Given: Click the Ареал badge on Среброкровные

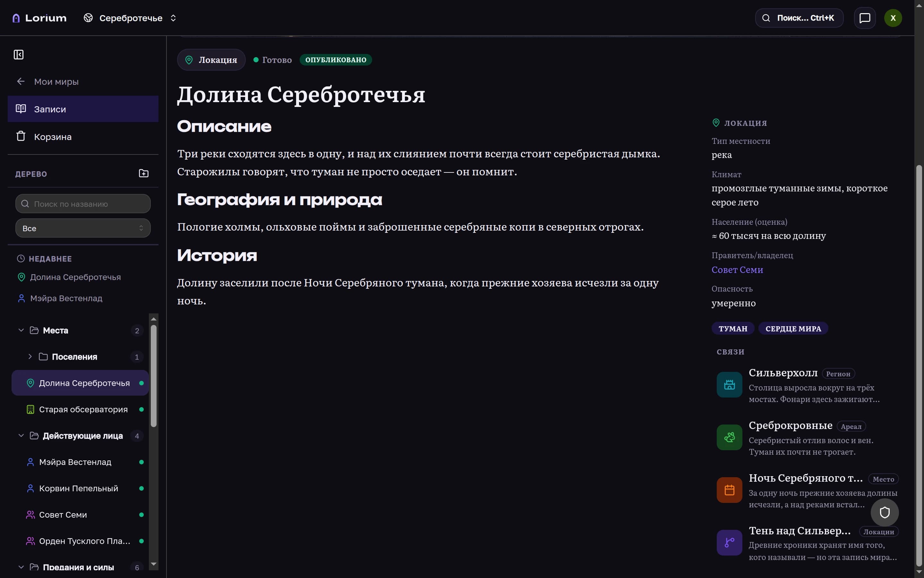Looking at the screenshot, I should click(851, 427).
